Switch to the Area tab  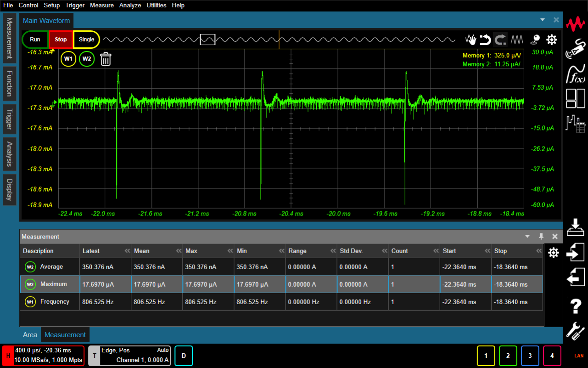[30, 335]
